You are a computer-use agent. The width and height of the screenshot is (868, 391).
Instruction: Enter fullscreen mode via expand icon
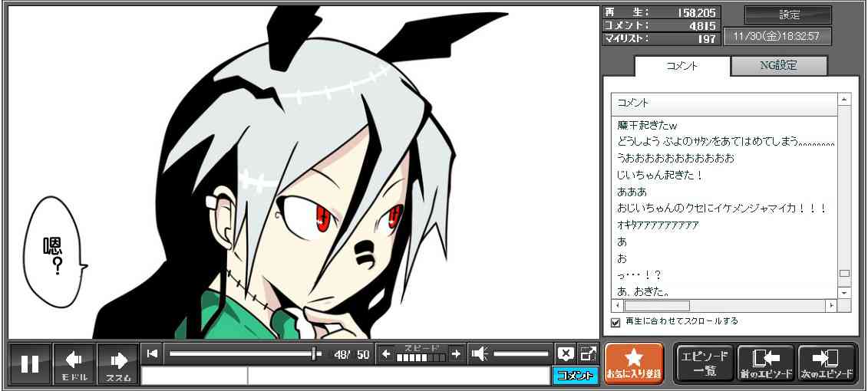[589, 353]
